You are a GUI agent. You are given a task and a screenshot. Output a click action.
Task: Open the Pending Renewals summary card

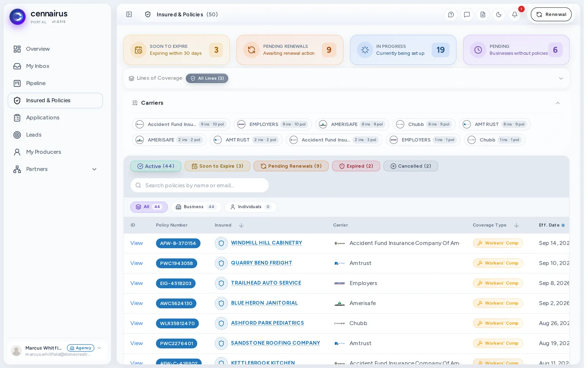click(x=290, y=50)
